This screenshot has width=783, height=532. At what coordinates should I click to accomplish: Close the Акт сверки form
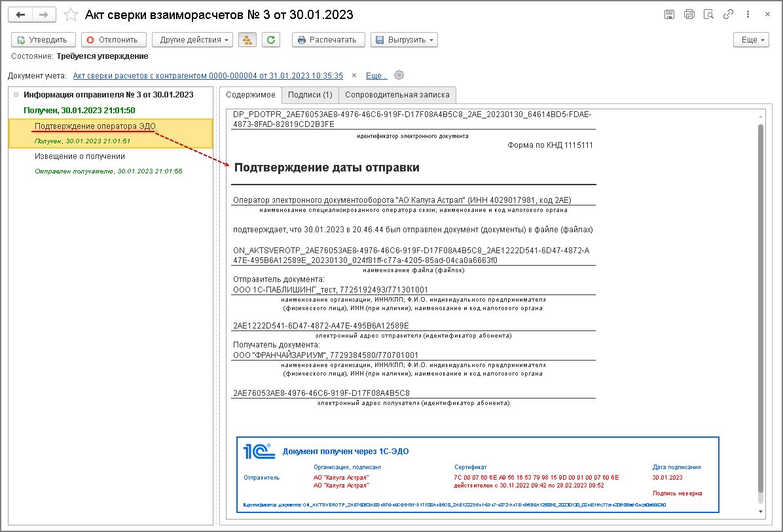[767, 14]
